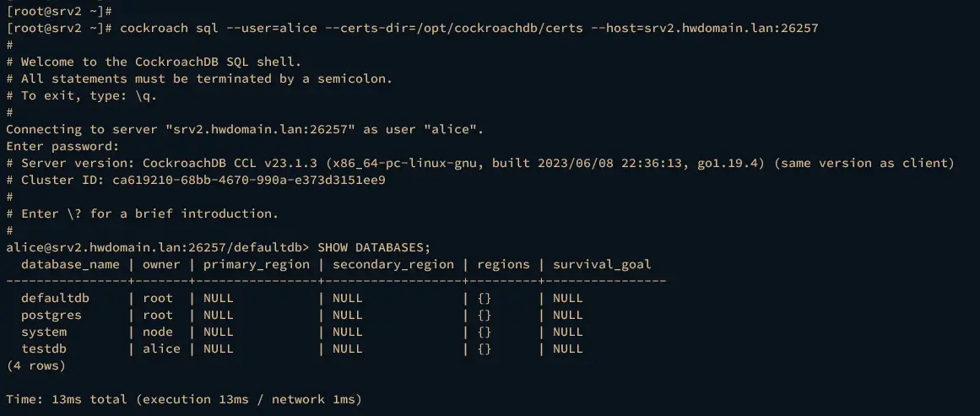Click the survival_goal column header

tap(602, 264)
